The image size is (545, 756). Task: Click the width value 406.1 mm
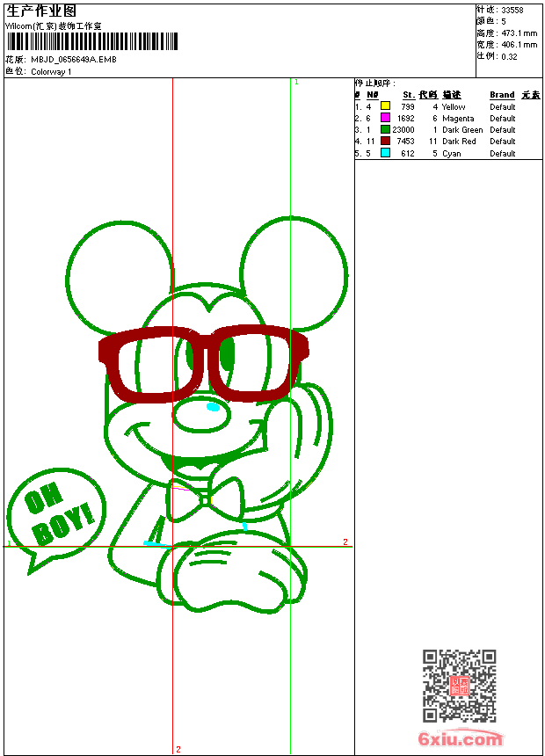(519, 45)
